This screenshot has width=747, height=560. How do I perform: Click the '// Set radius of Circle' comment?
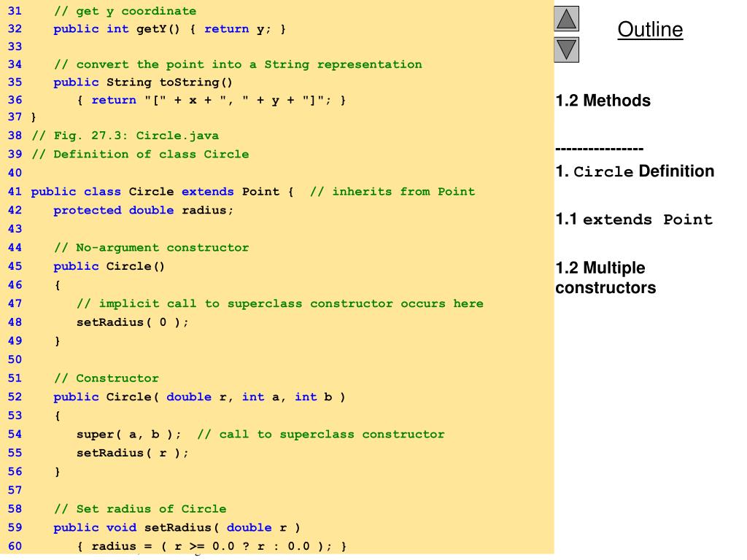[140, 509]
